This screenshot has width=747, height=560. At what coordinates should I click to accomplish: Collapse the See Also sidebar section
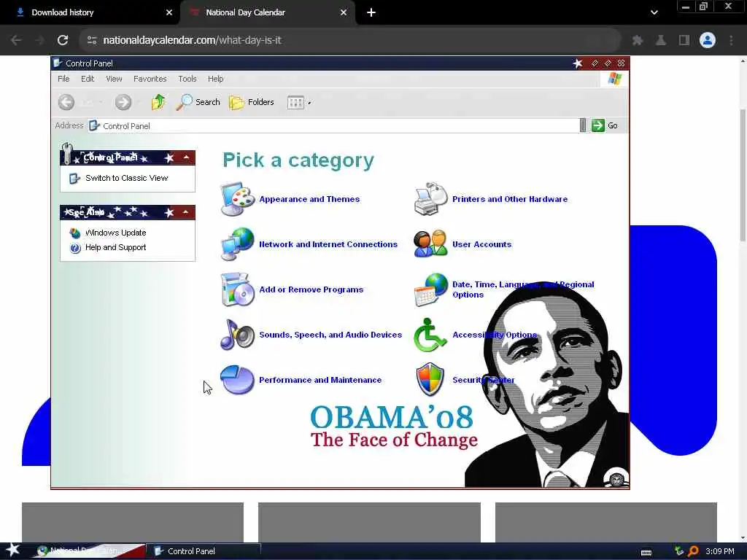click(x=186, y=212)
